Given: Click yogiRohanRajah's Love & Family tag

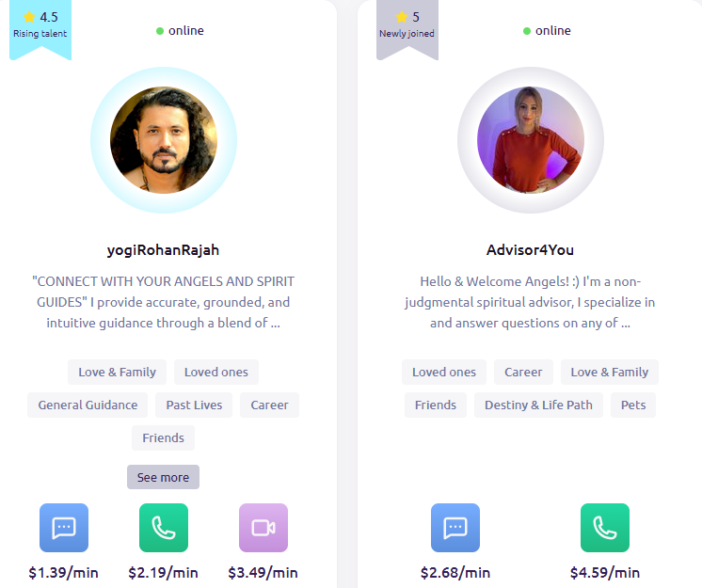Looking at the screenshot, I should pyautogui.click(x=117, y=372).
